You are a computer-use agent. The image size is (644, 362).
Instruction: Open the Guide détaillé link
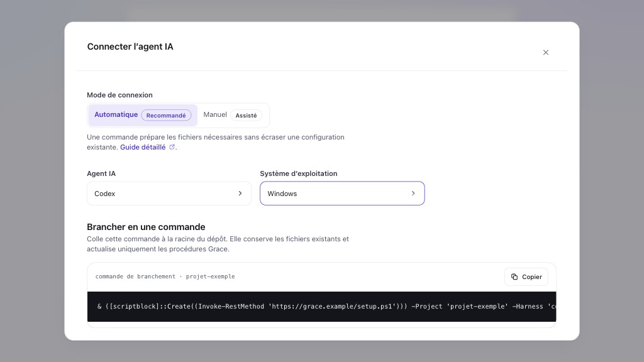(x=143, y=147)
